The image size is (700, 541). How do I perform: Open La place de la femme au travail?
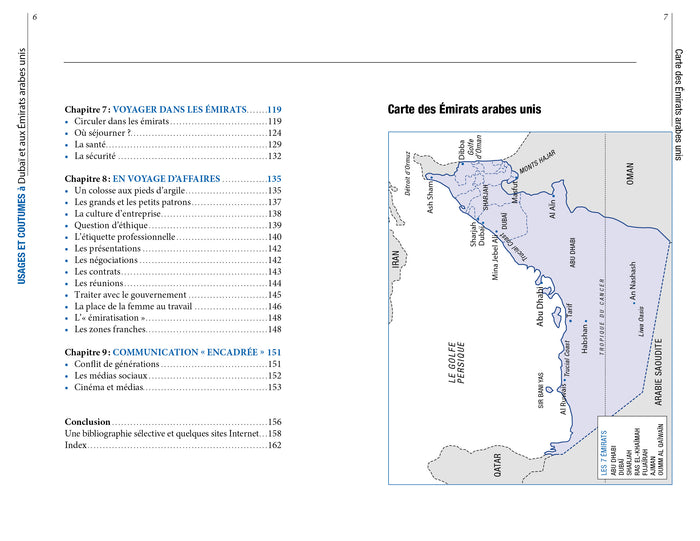click(x=133, y=306)
